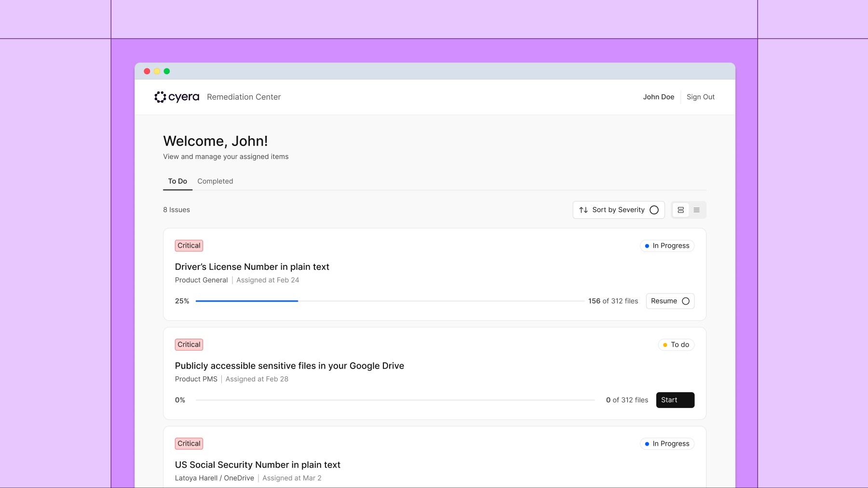Click Critical tag on Driver's License card
This screenshot has height=488, width=868.
(189, 246)
